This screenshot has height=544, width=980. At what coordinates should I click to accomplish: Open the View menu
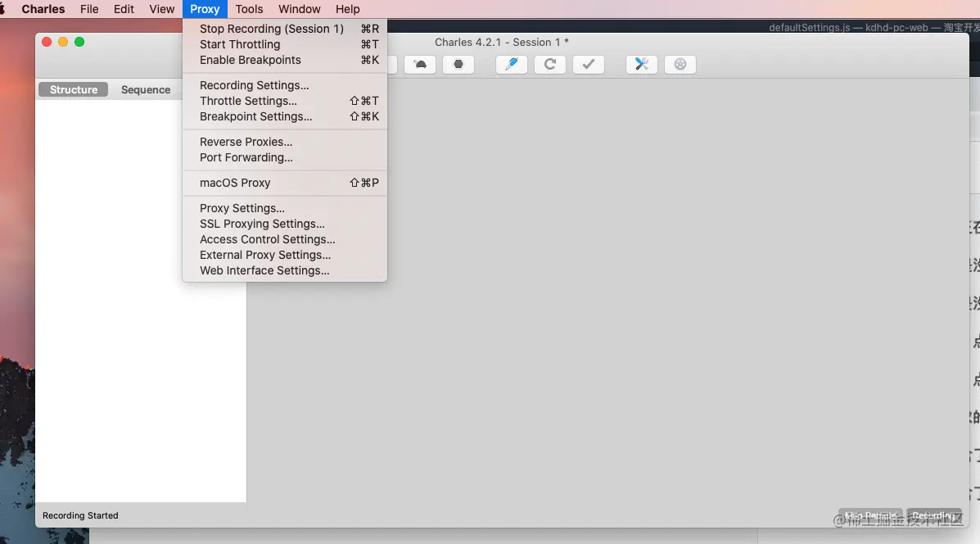(x=162, y=9)
